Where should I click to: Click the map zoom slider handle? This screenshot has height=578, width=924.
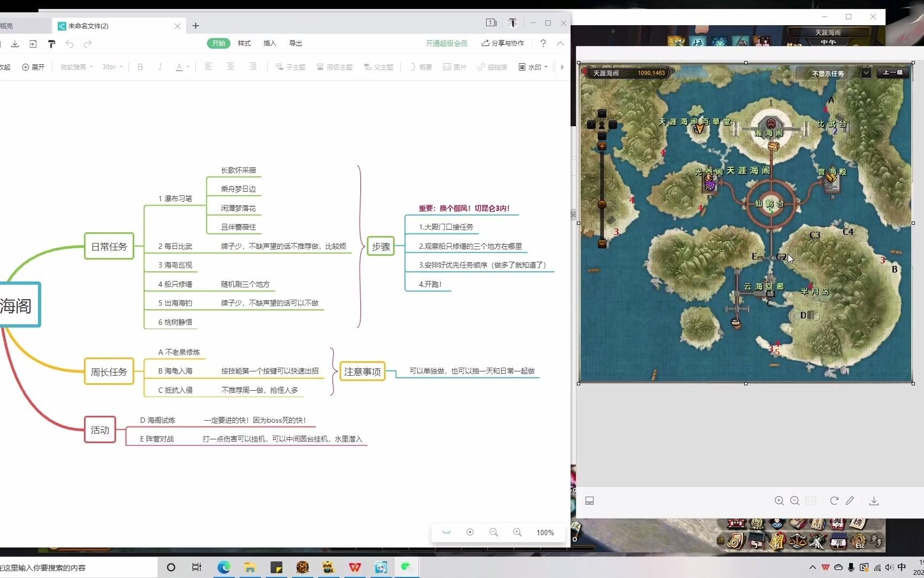coord(602,204)
